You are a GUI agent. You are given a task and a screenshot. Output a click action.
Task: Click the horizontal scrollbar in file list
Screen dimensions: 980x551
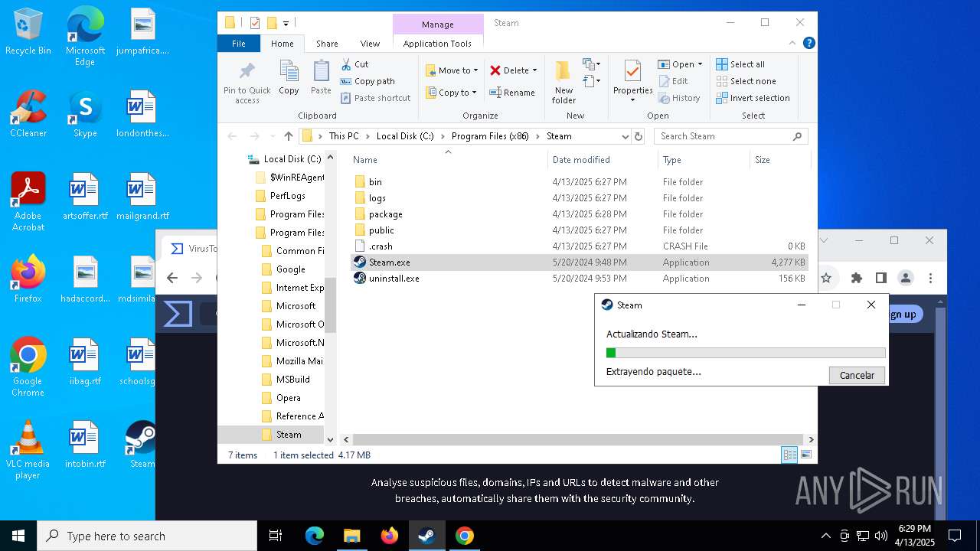[578, 439]
